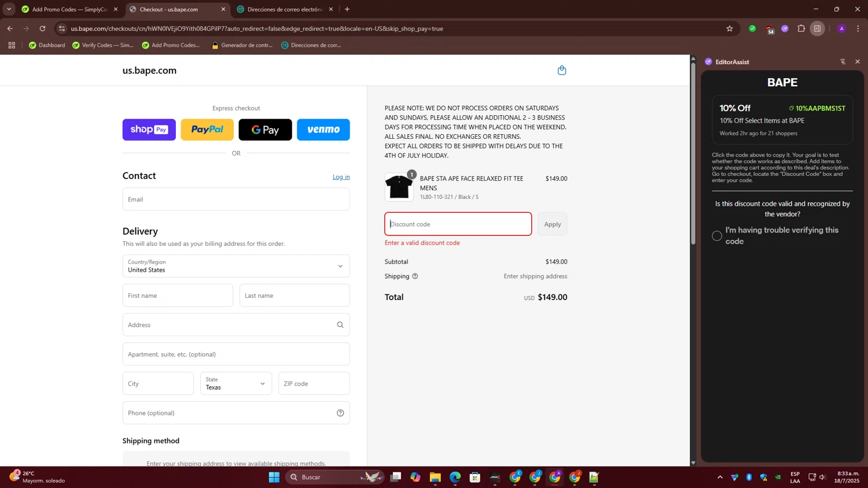Open File Explorer from the taskbar

435,477
